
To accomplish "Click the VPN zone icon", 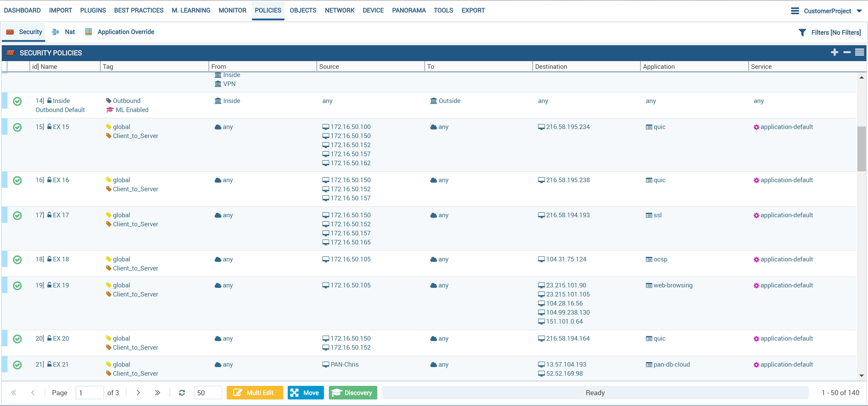I will point(218,84).
